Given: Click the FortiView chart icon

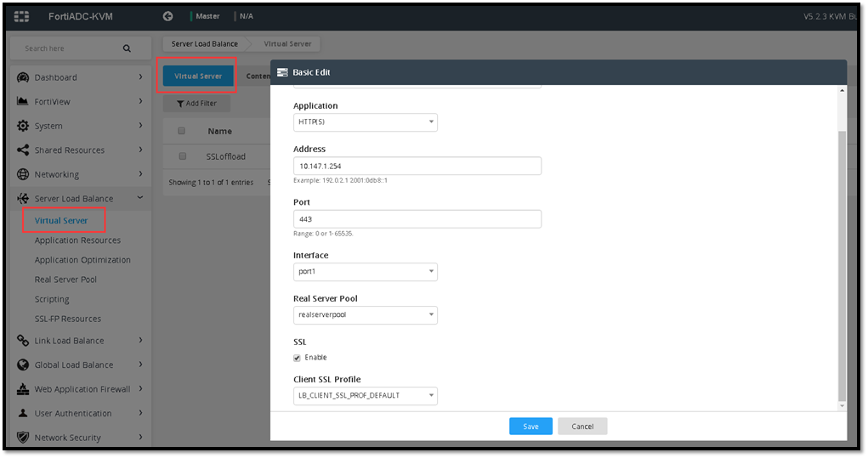Looking at the screenshot, I should 23,102.
